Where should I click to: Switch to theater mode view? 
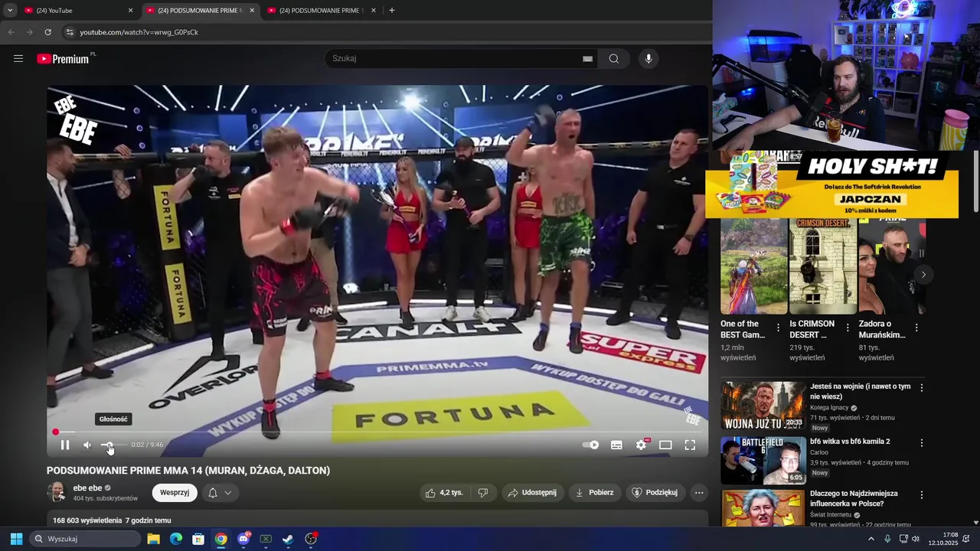point(665,445)
